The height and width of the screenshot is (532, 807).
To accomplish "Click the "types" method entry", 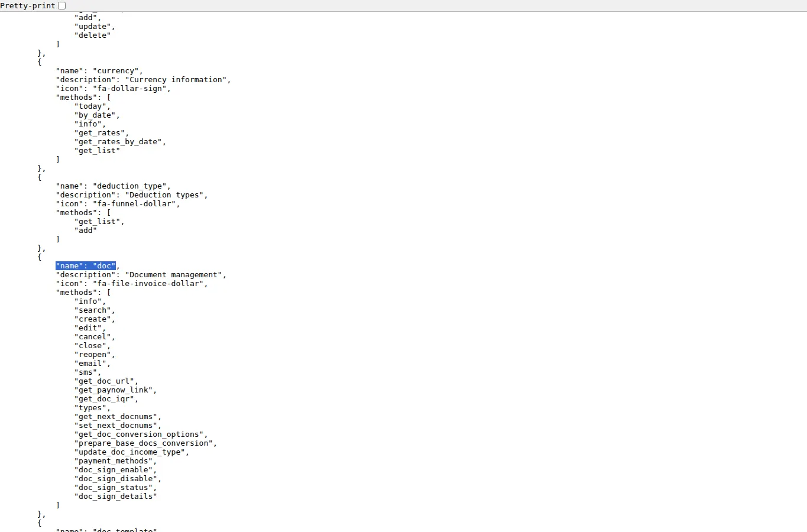I will (90, 408).
